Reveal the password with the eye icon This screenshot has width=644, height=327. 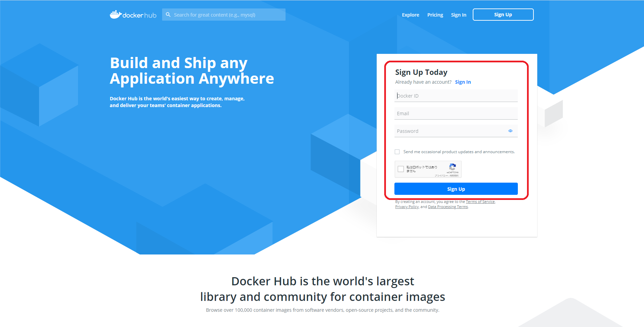510,130
